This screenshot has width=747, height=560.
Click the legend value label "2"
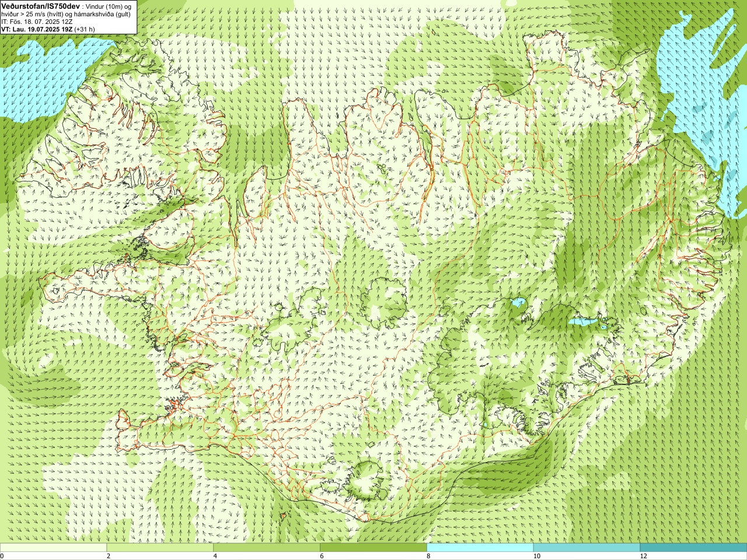pos(109,556)
